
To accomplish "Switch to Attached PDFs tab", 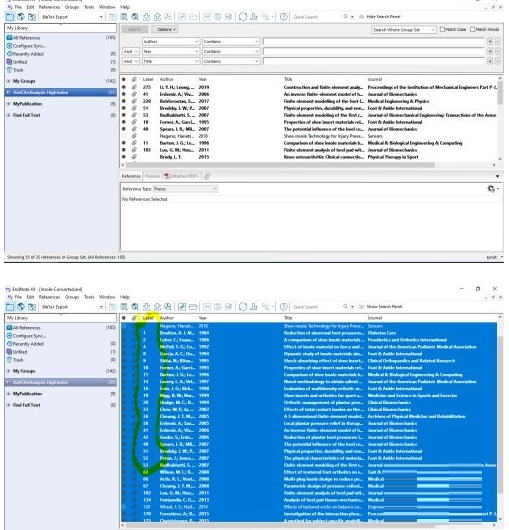I will tap(181, 176).
